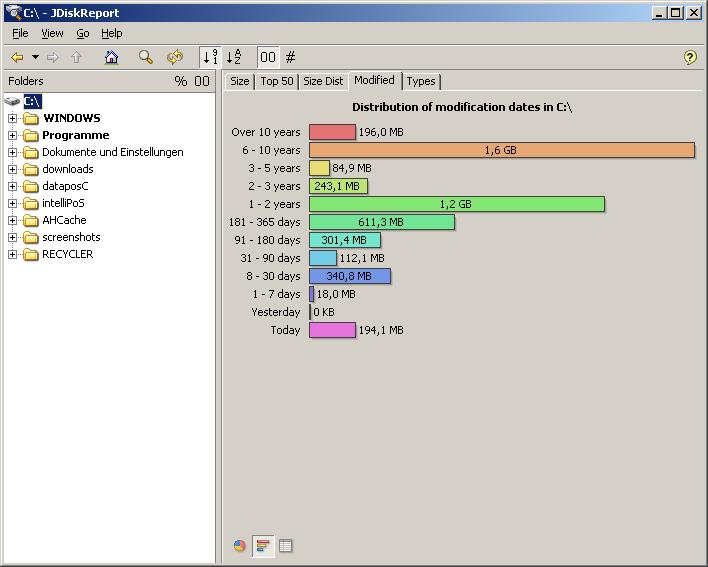Select the Programme folder
Viewport: 708px width, 567px height.
(75, 135)
